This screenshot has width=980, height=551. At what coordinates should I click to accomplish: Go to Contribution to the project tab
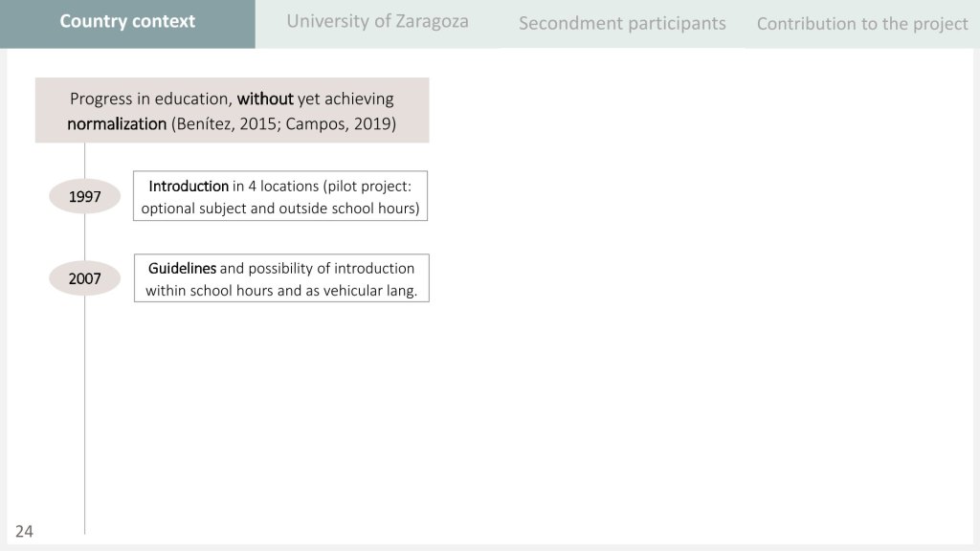862,24
